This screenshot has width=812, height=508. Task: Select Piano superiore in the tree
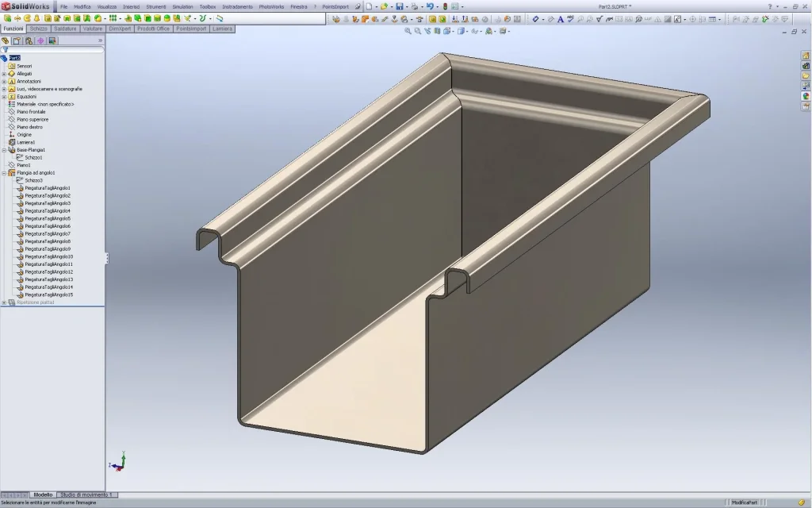click(x=33, y=119)
